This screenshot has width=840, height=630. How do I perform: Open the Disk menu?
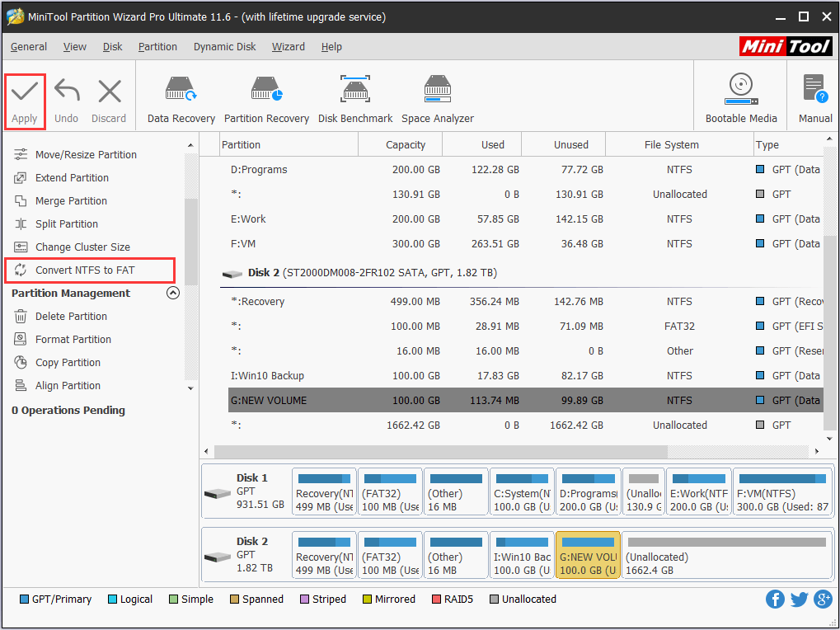tap(112, 47)
